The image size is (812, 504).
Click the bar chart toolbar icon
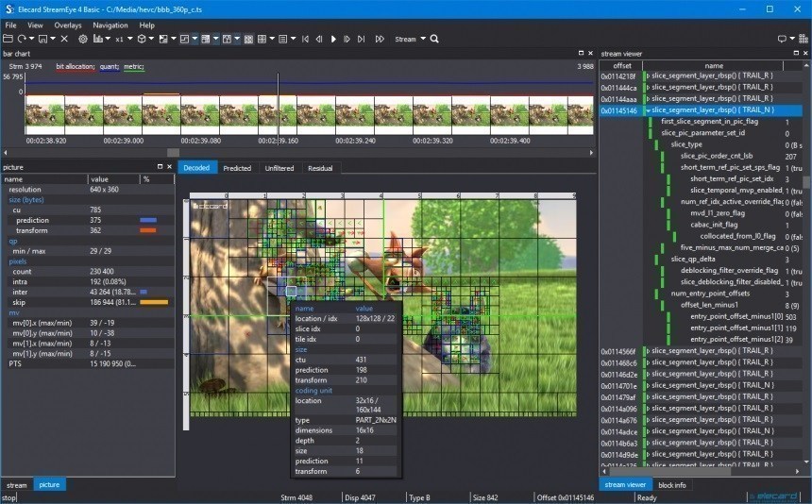(99, 39)
